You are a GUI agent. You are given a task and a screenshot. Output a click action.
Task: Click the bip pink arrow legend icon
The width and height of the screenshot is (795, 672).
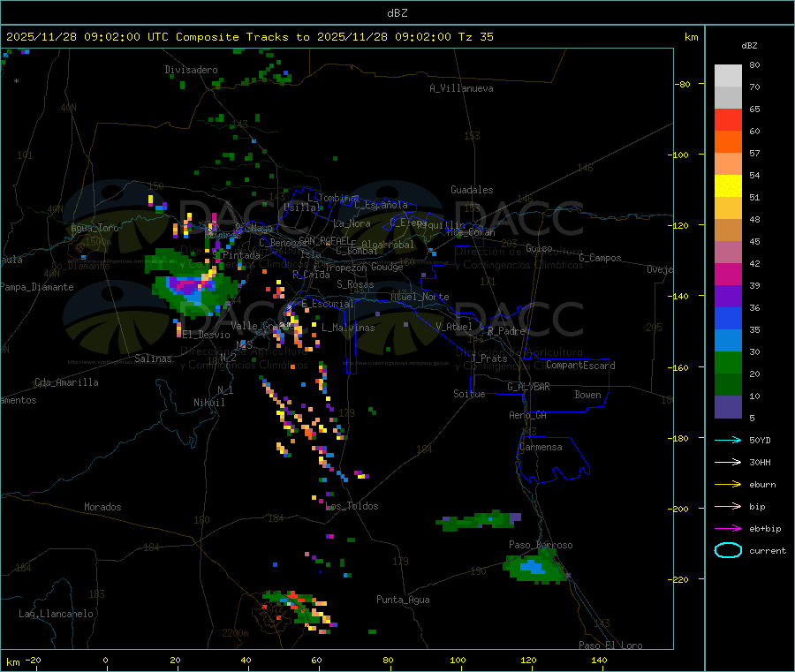pyautogui.click(x=728, y=506)
